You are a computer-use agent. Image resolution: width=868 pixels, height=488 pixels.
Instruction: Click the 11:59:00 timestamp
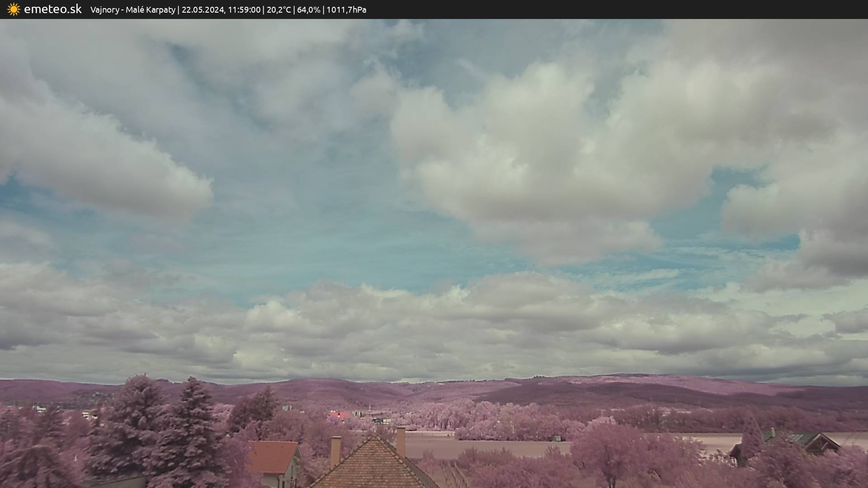pyautogui.click(x=244, y=10)
